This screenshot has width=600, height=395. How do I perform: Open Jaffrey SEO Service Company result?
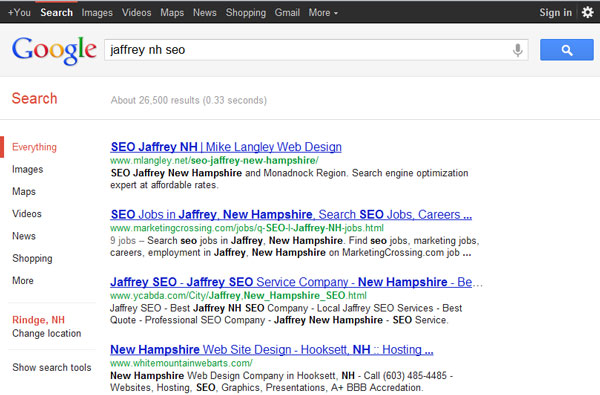(291, 282)
